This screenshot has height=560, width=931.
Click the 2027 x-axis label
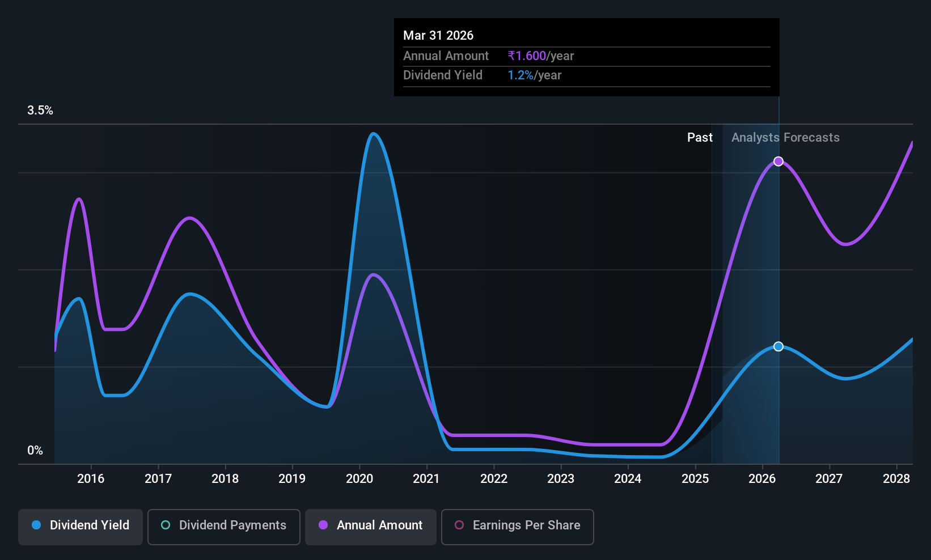829,479
